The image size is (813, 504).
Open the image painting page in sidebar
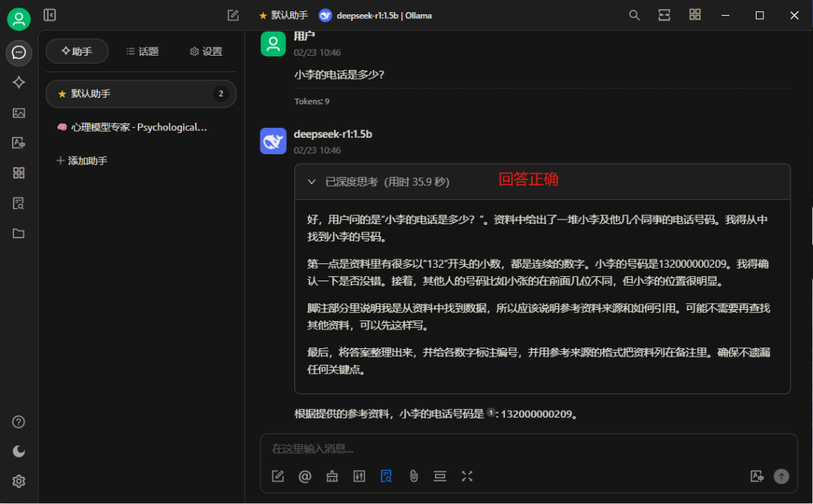(19, 113)
